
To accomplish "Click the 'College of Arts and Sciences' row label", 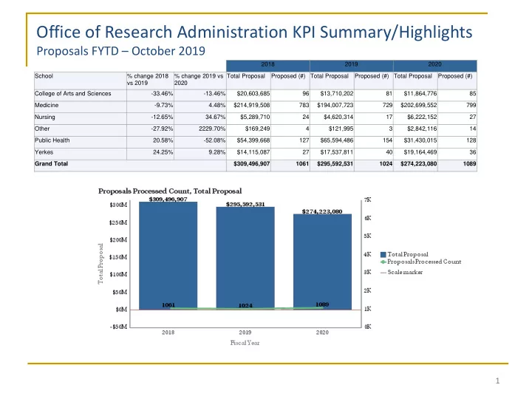I will pos(80,94).
